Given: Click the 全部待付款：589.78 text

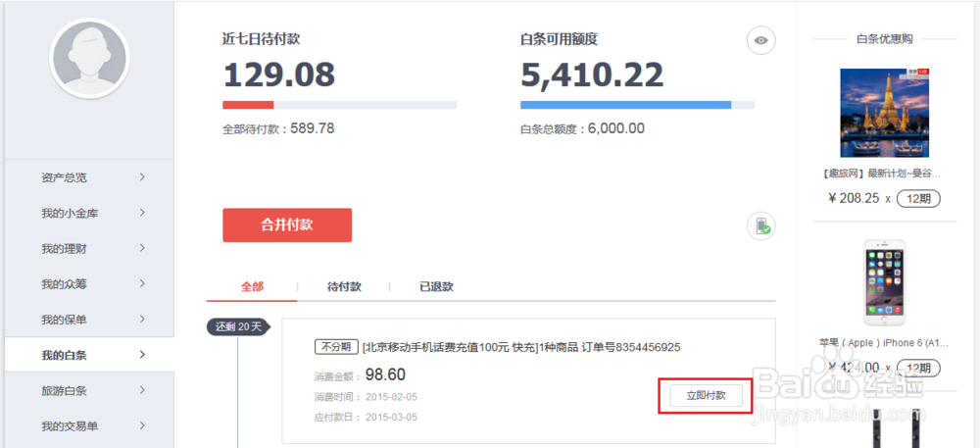Looking at the screenshot, I should click(278, 129).
